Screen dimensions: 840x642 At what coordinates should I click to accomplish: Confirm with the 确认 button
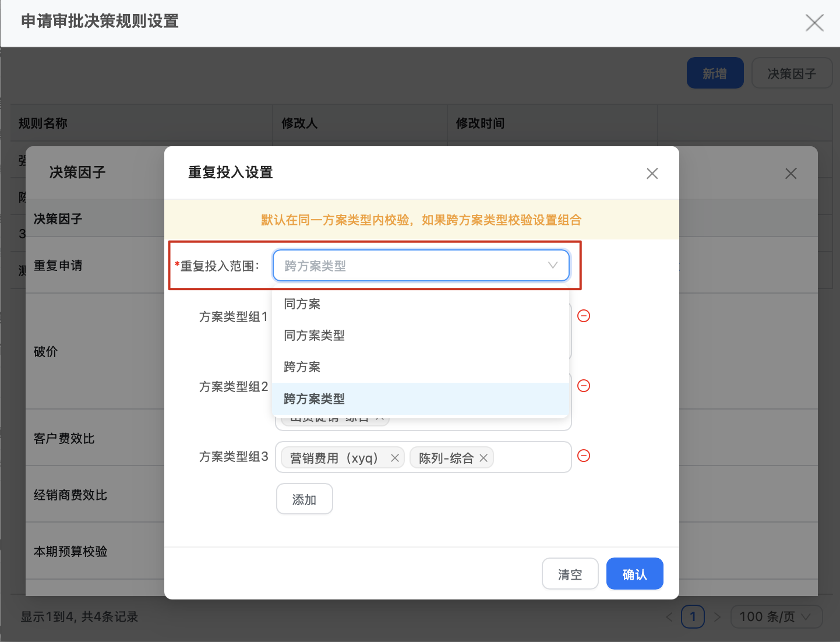pos(634,574)
